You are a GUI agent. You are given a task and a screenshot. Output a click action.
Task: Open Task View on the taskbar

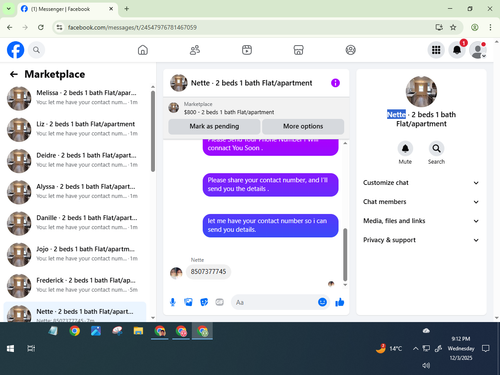[x=31, y=349]
